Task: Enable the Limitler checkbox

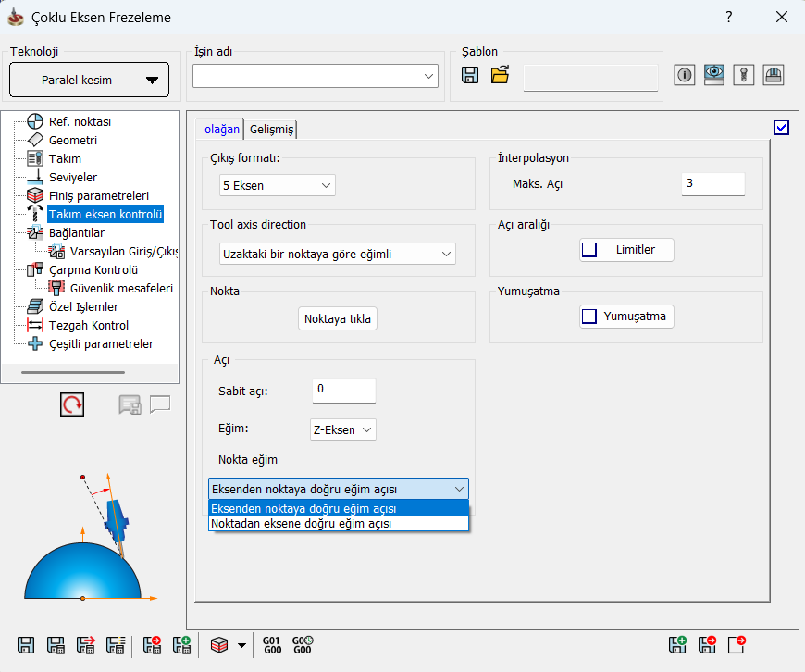Action: pyautogui.click(x=589, y=250)
